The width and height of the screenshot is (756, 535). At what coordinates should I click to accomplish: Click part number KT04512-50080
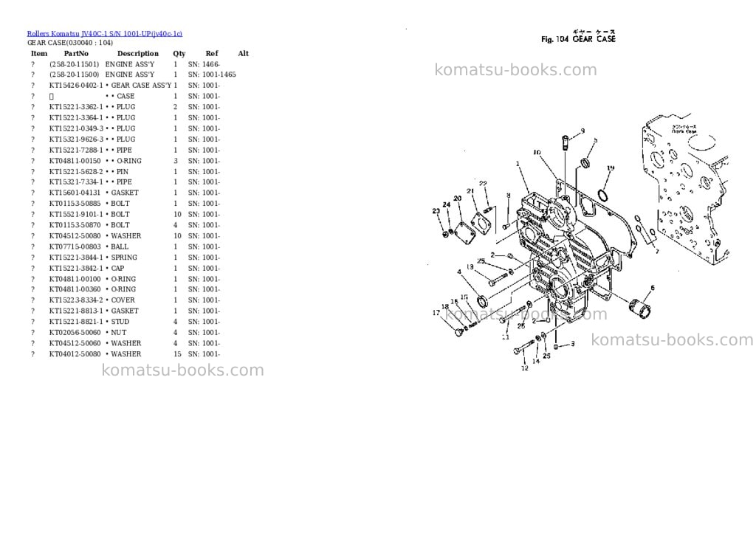[x=75, y=236]
